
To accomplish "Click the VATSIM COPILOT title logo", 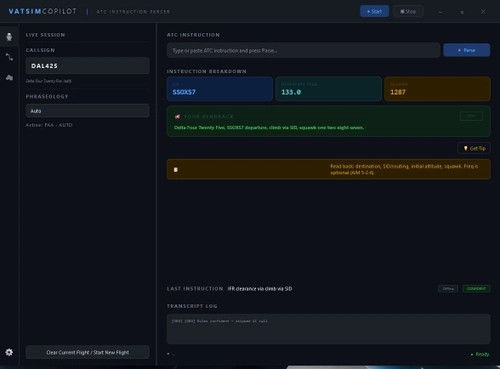I will (x=42, y=11).
